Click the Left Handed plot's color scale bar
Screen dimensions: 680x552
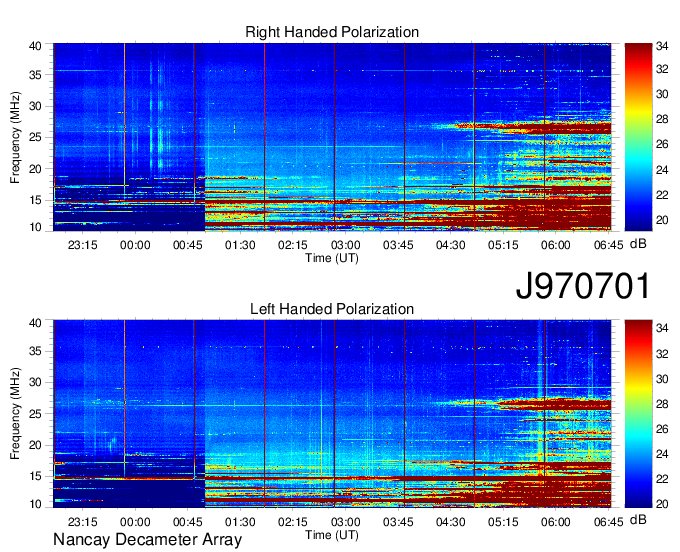point(638,414)
